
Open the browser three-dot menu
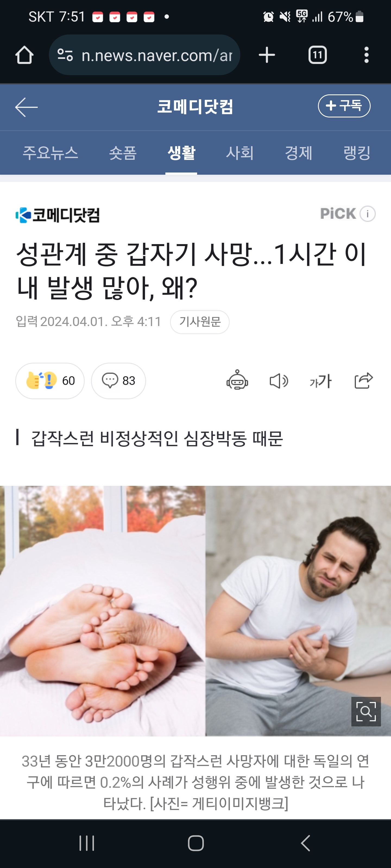tap(366, 55)
